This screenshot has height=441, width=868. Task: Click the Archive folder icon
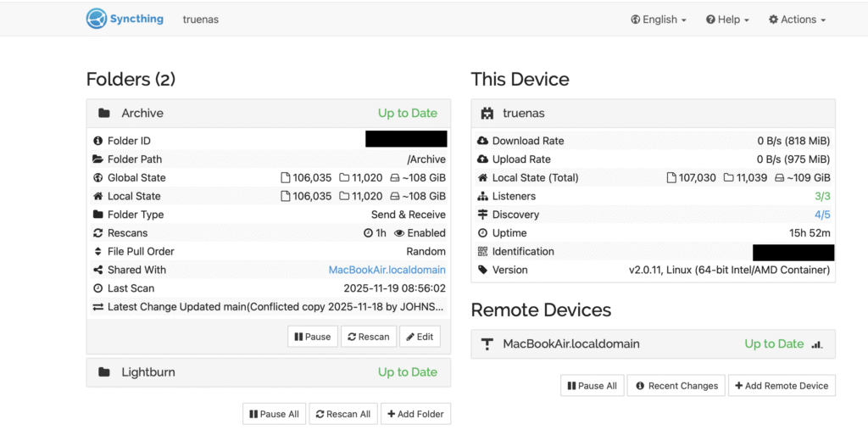pos(104,114)
